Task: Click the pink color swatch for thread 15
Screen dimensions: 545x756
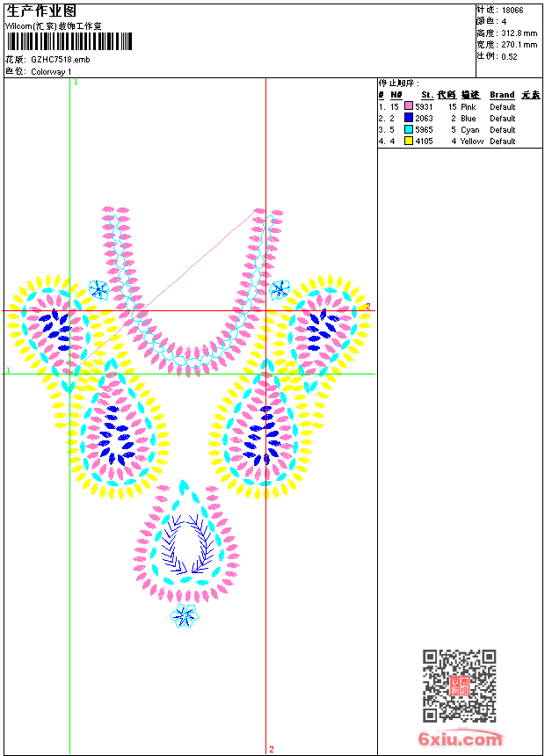Action: point(409,106)
